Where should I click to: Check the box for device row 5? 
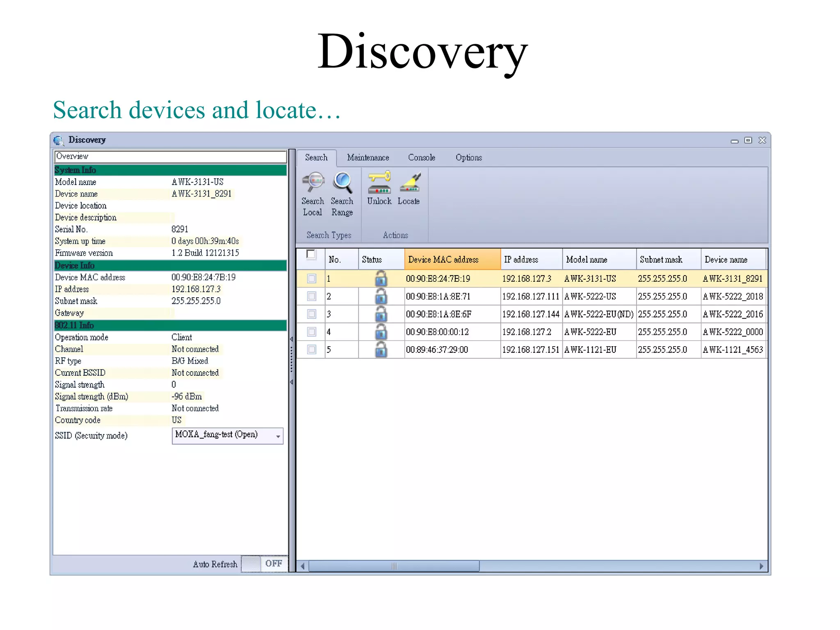(x=312, y=350)
